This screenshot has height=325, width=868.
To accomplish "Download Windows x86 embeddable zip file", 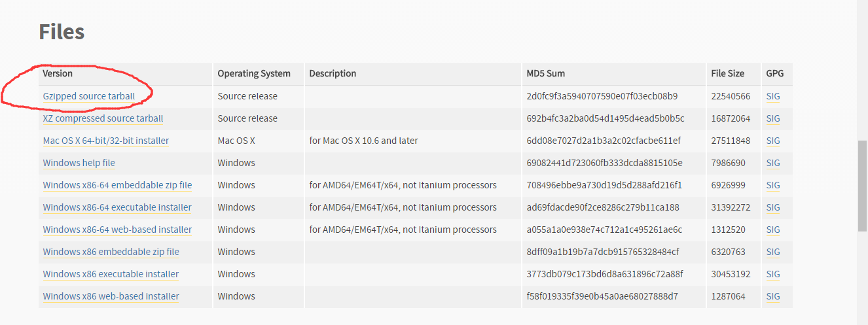I will 111,252.
